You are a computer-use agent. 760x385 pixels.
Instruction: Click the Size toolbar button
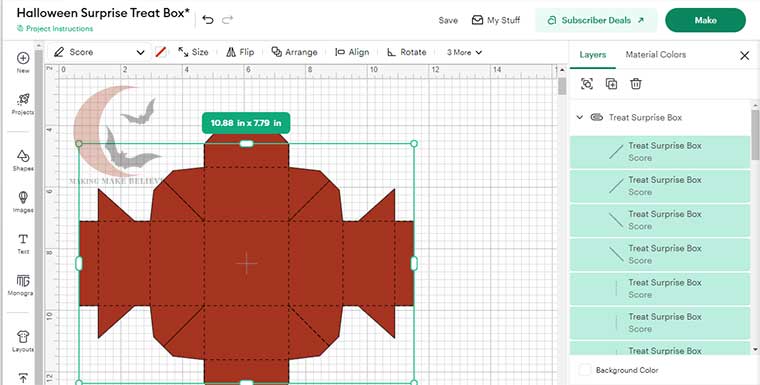[193, 52]
